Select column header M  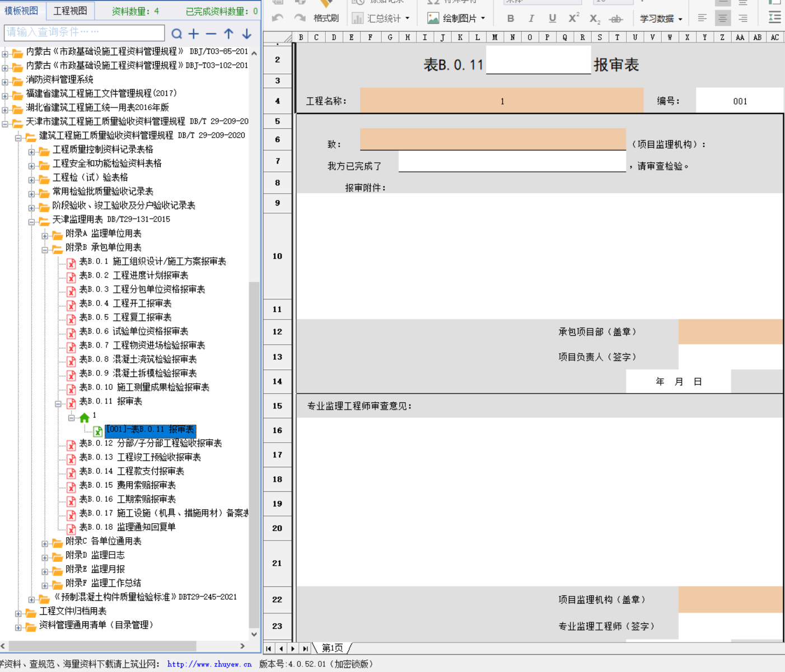click(494, 37)
